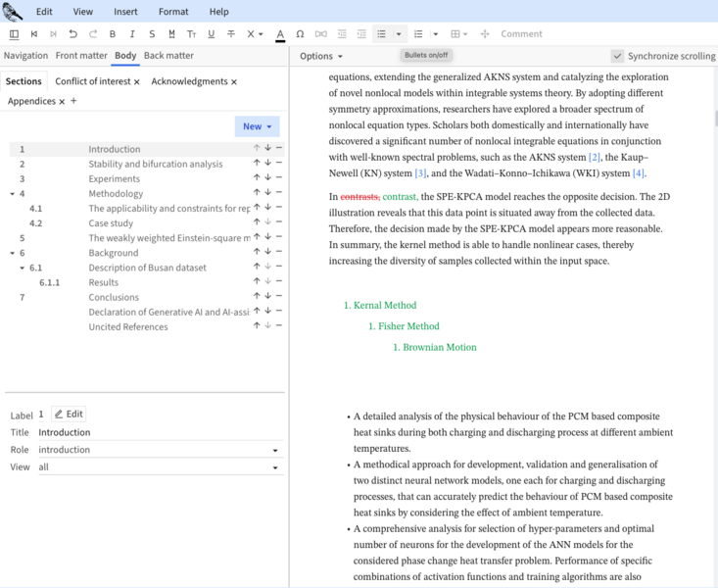The height and width of the screenshot is (588, 718).
Task: Open the Help menu
Action: pos(218,12)
